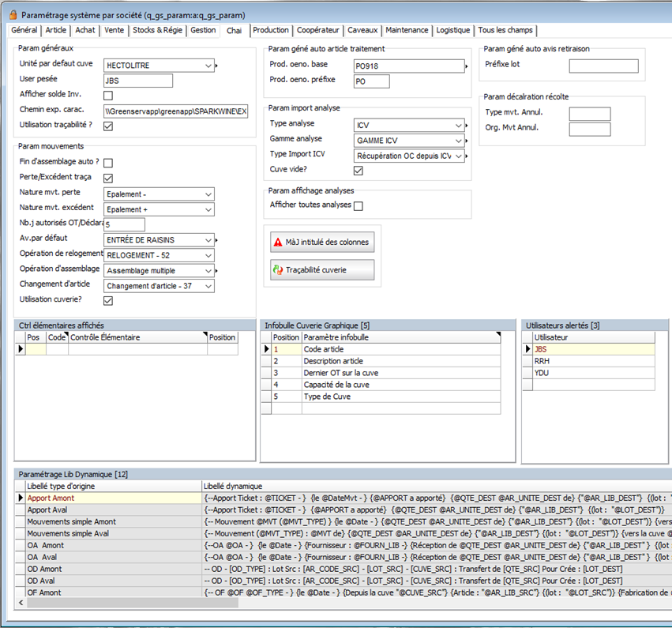Click the Préfixe lot input field
This screenshot has width=672, height=628.
point(603,66)
